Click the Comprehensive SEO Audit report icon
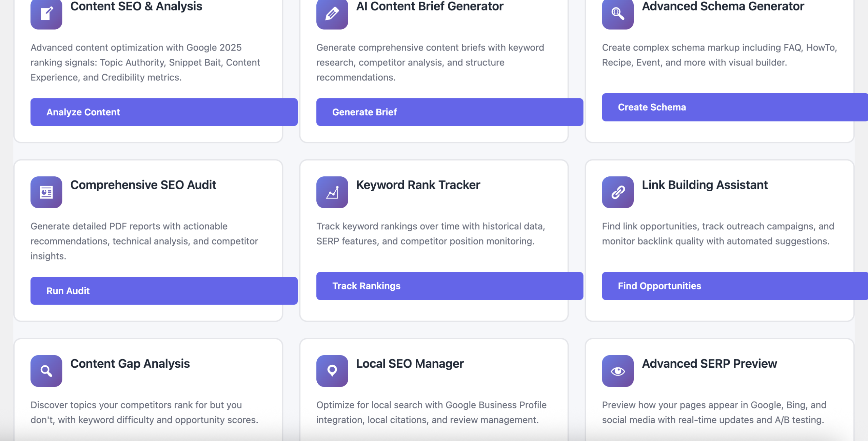This screenshot has width=868, height=441. coord(46,192)
